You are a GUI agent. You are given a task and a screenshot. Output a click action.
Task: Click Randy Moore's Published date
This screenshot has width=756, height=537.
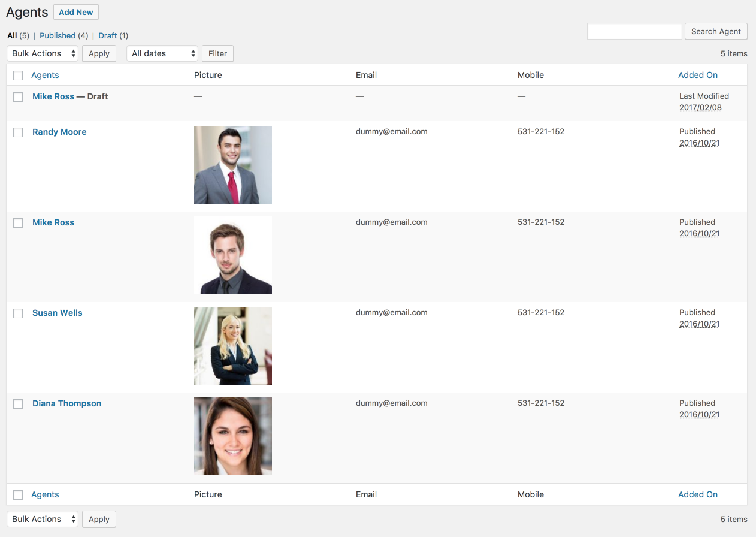[699, 143]
